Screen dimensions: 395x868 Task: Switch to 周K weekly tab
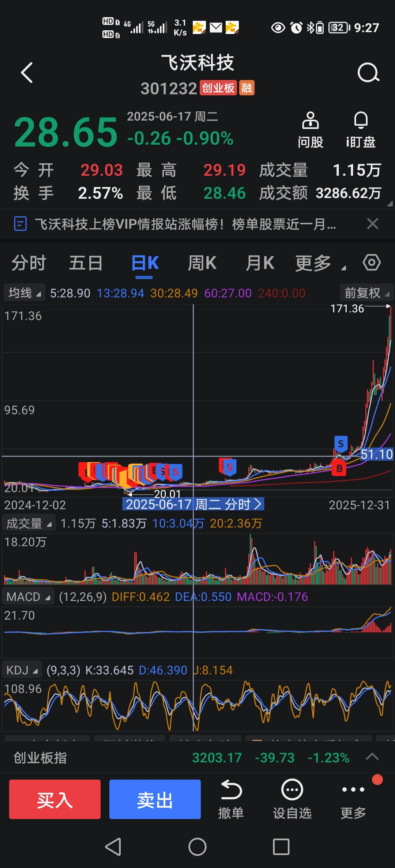(x=202, y=263)
